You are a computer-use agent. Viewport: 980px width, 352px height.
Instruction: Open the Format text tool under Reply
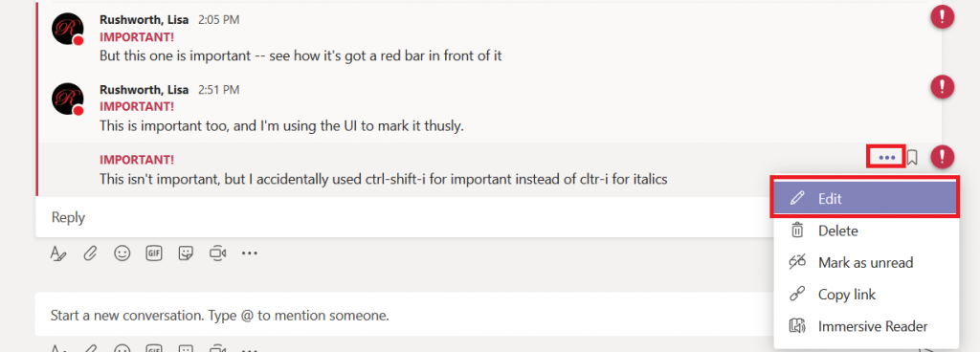(58, 253)
